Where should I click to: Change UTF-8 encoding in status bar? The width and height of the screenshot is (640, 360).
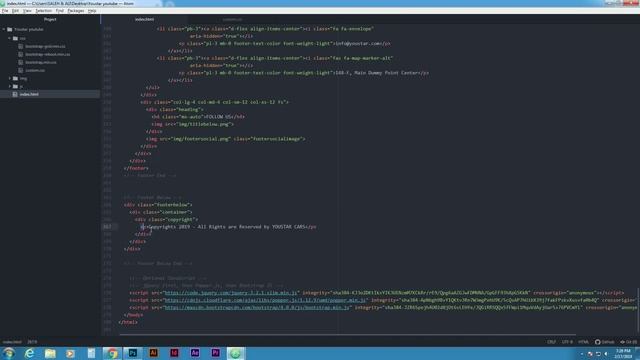pyautogui.click(x=567, y=342)
